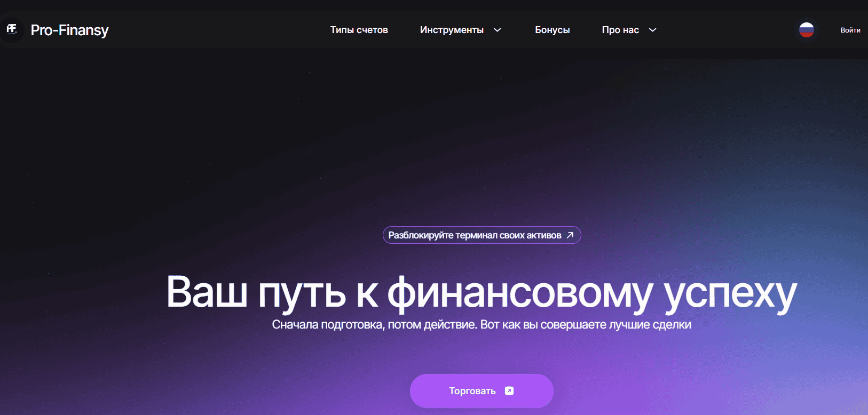Open the Pro-Finansy brand name link

coord(69,30)
